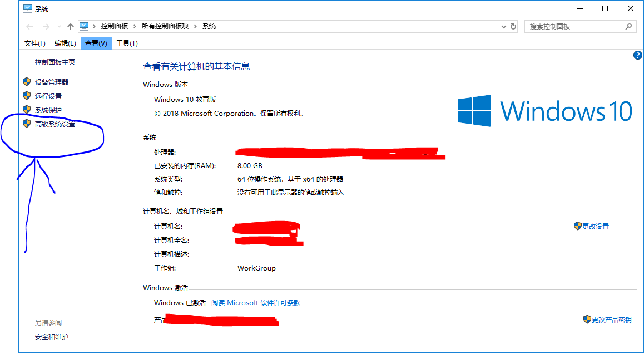Open Device Manager (设备管理器) link
This screenshot has width=644, height=353.
[52, 82]
